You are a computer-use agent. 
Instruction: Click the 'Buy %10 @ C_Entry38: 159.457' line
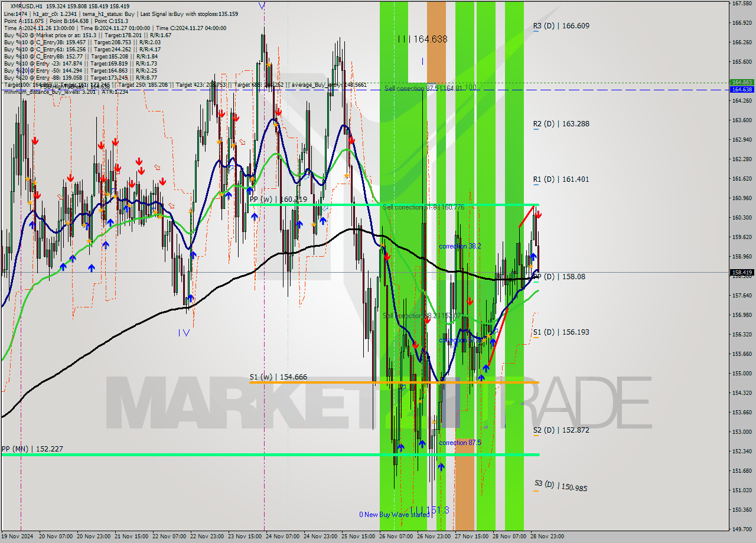[82, 42]
